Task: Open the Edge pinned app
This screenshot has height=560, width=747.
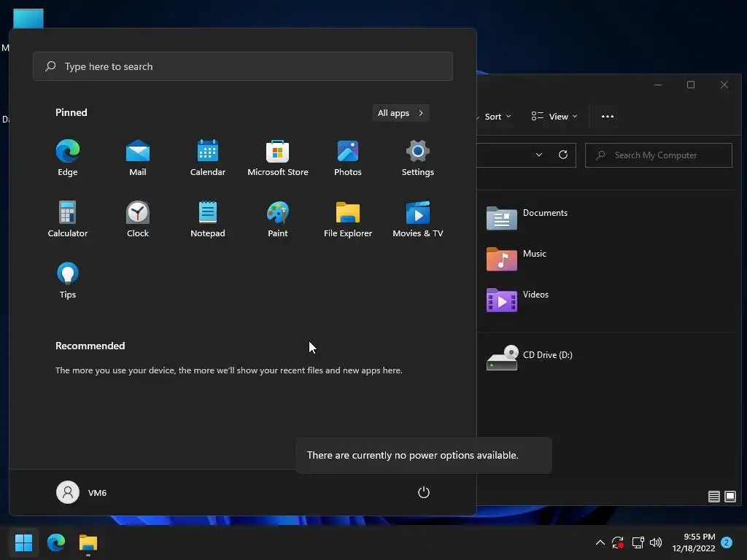Action: point(68,158)
